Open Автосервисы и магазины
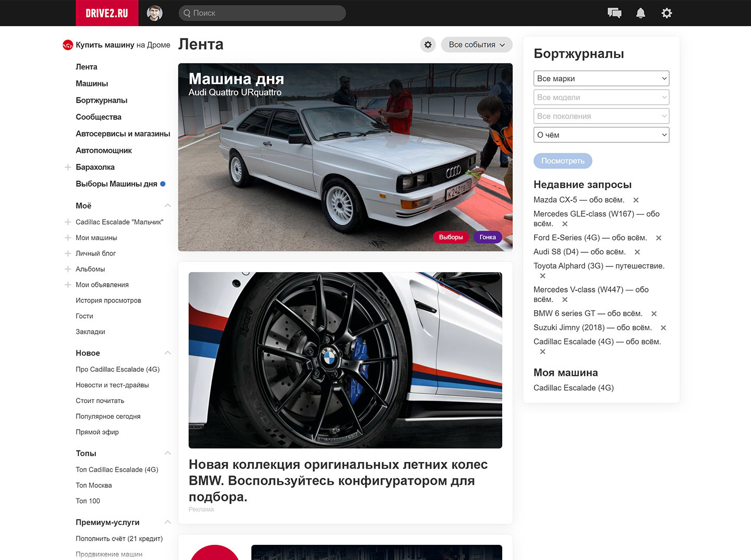Screen dimensions: 751x560 123,133
